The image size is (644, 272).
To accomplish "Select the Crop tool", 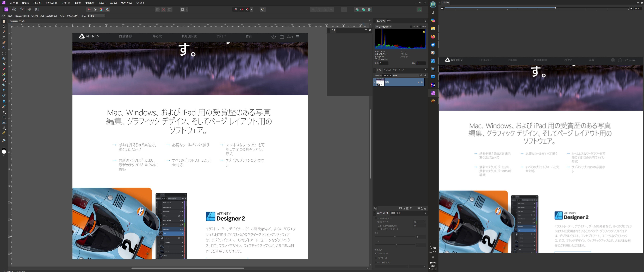I will click(x=4, y=37).
